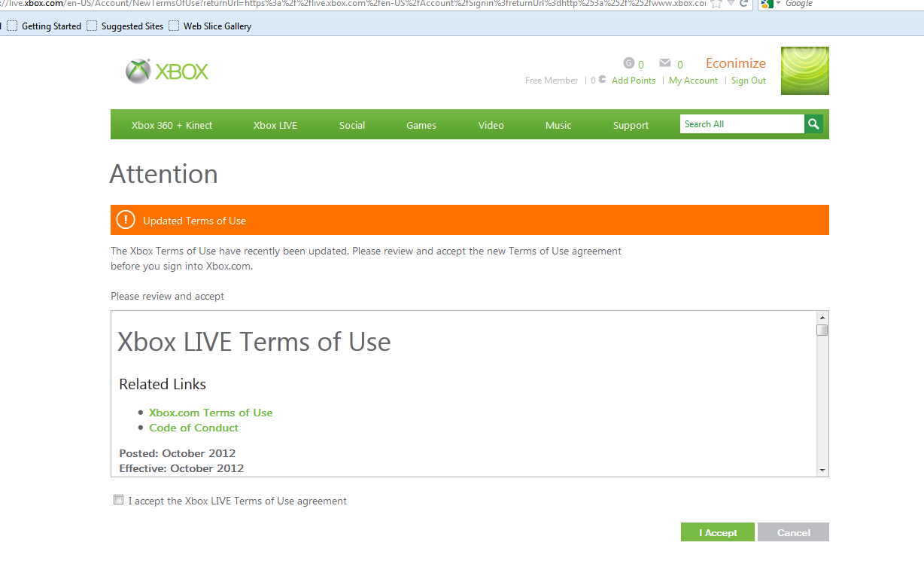924x585 pixels.
Task: Open the Music menu
Action: point(558,125)
